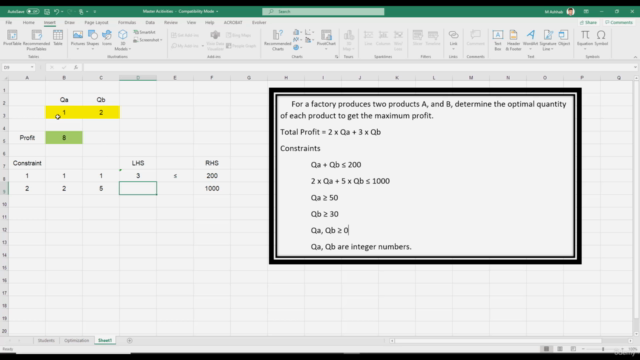Click the column D header
This screenshot has width=640, height=360.
point(138,78)
